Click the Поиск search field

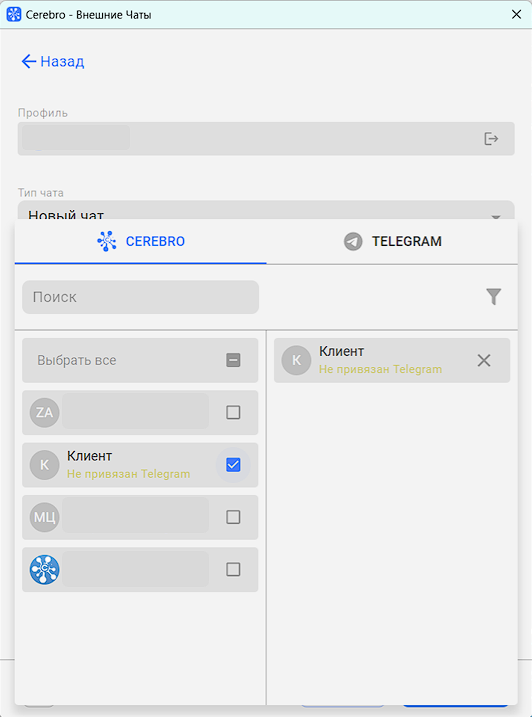tap(140, 297)
